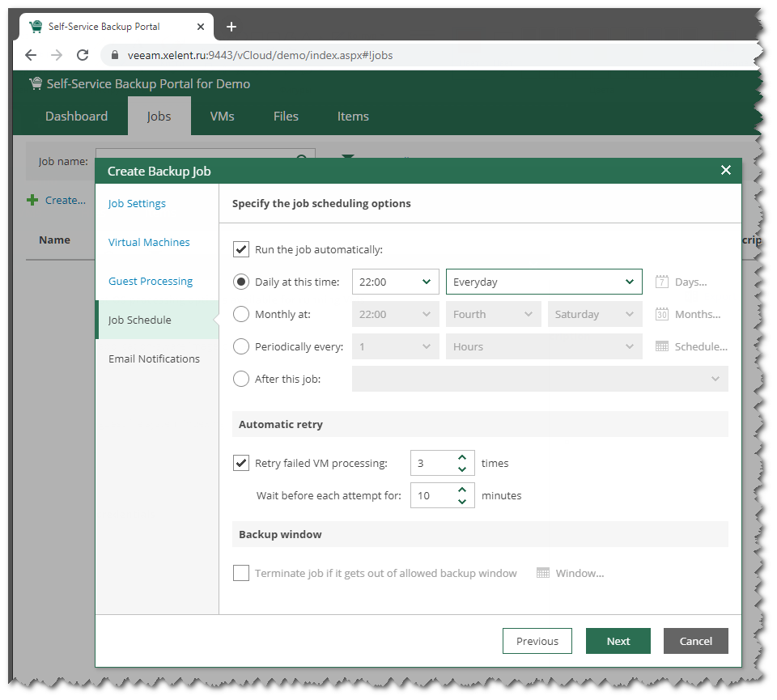Click the Window grid icon in the Backup window section
The width and height of the screenshot is (777, 700).
coord(543,573)
